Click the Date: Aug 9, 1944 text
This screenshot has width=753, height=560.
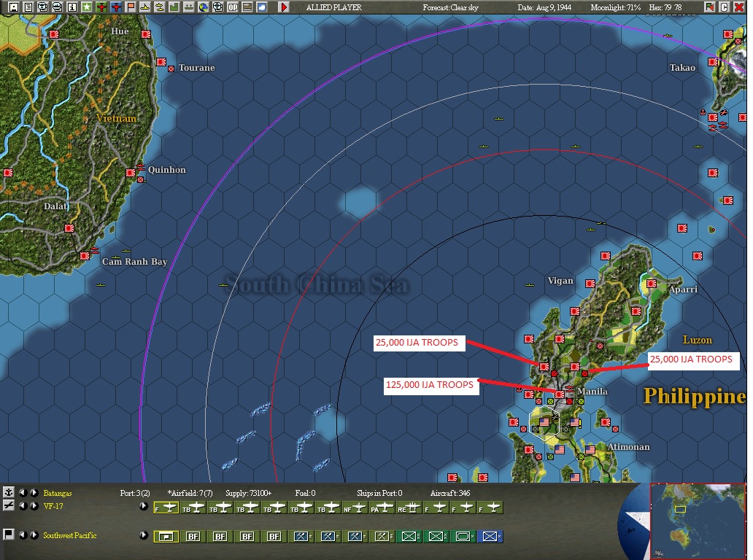tap(544, 7)
